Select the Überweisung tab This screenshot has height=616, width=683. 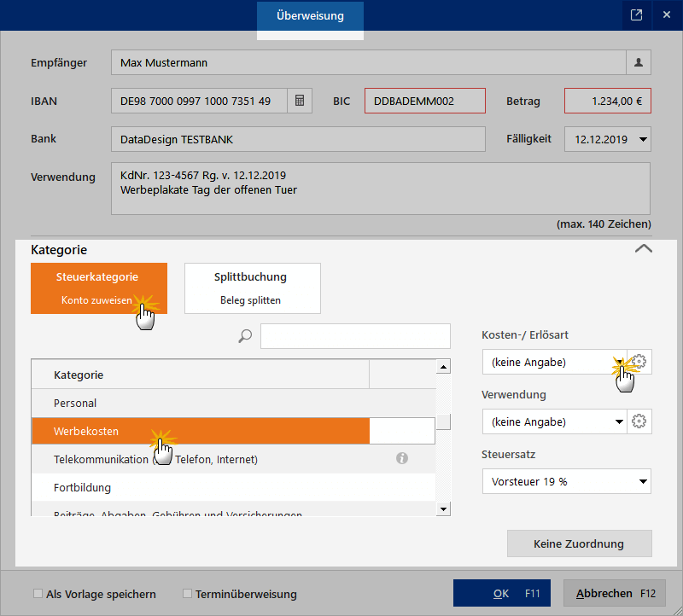pos(310,15)
